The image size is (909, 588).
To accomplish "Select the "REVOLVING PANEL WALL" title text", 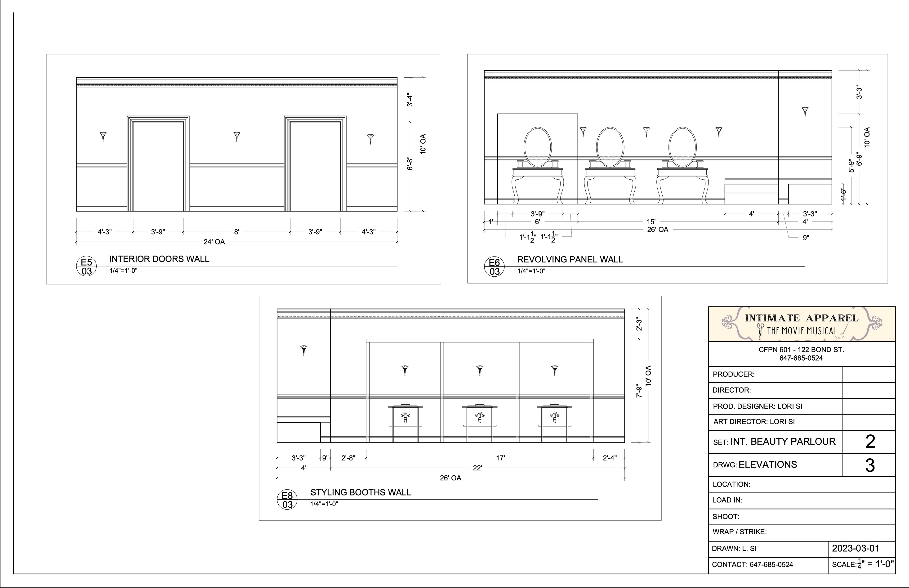I will (x=570, y=260).
